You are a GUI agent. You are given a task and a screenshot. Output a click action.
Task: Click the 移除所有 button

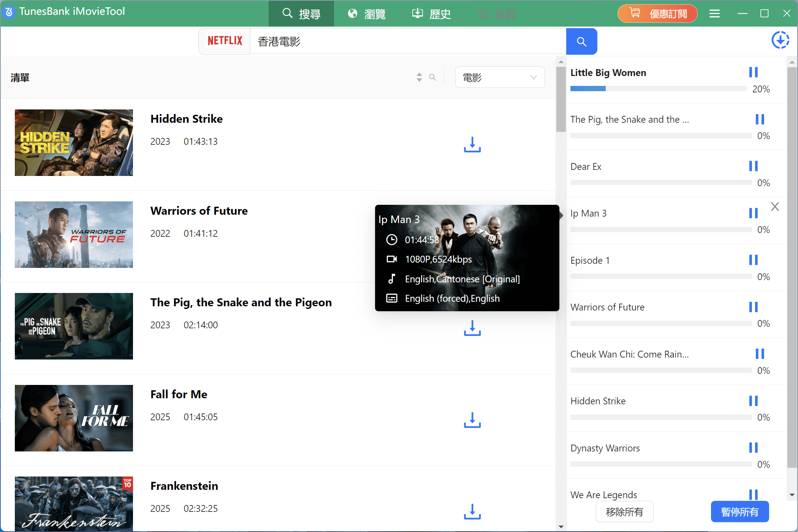(x=624, y=512)
